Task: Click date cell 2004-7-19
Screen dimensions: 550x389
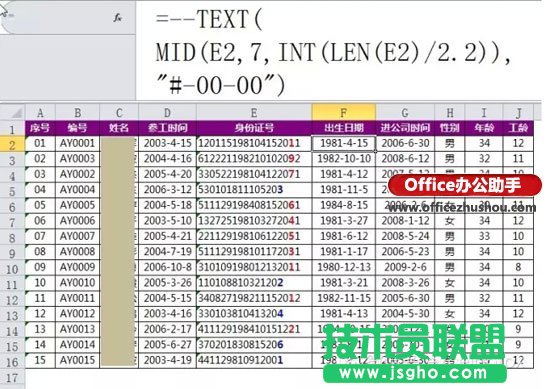Action: (x=167, y=252)
